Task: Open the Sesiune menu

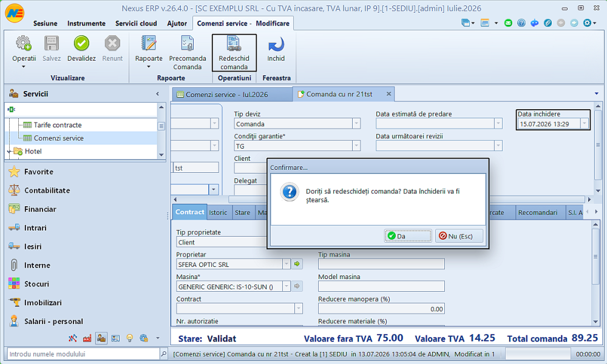Action: [x=46, y=23]
